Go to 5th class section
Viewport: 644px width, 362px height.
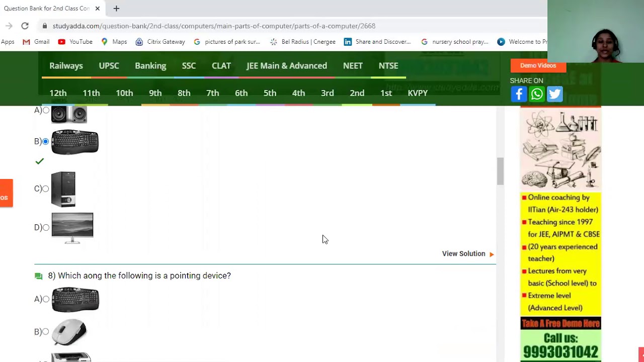click(x=270, y=93)
